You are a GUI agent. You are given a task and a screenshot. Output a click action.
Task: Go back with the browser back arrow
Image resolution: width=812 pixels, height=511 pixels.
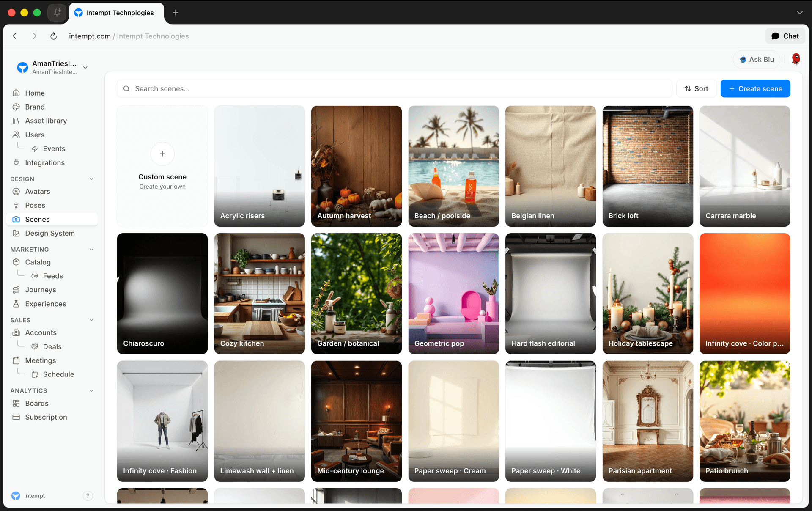tap(15, 36)
